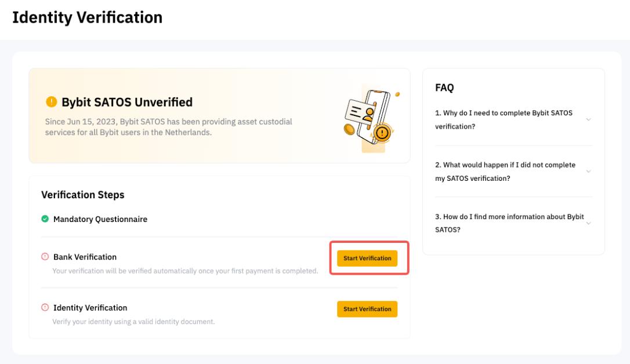The height and width of the screenshot is (364, 630).
Task: Select the Identity Verification step label
Action: (90, 308)
